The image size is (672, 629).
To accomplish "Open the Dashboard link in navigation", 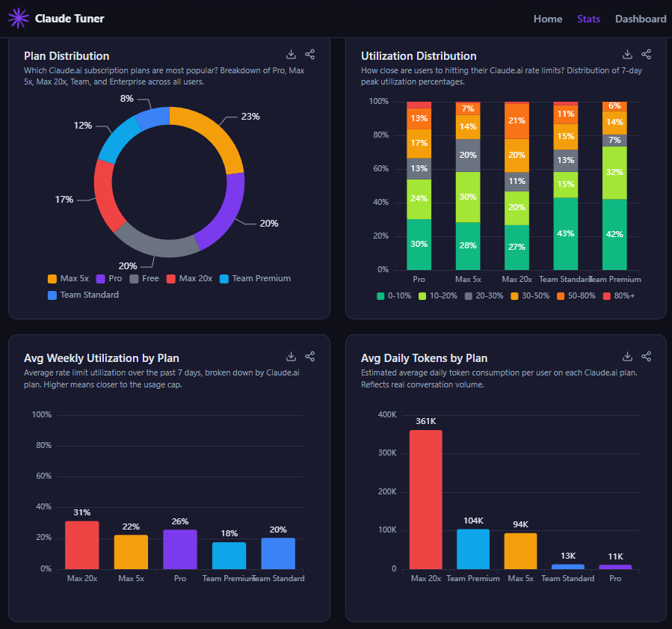I will (x=641, y=19).
